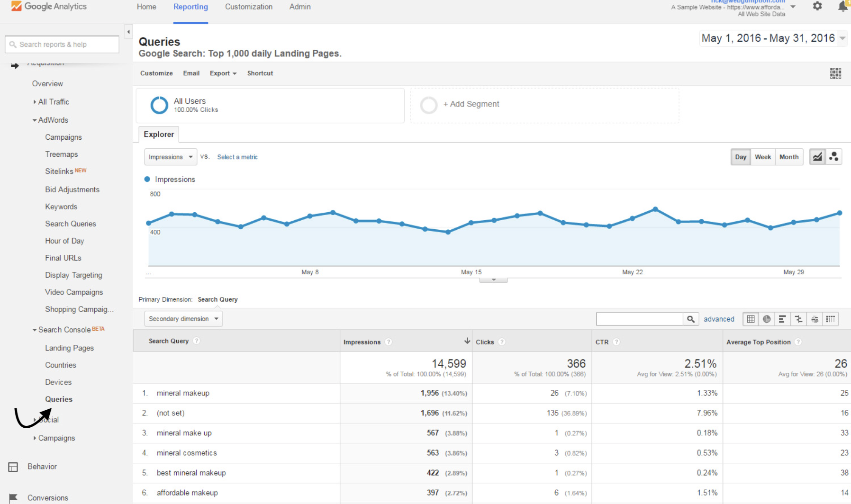Collapse the AdWords section
Screen dimensions: 851x504
click(x=50, y=120)
